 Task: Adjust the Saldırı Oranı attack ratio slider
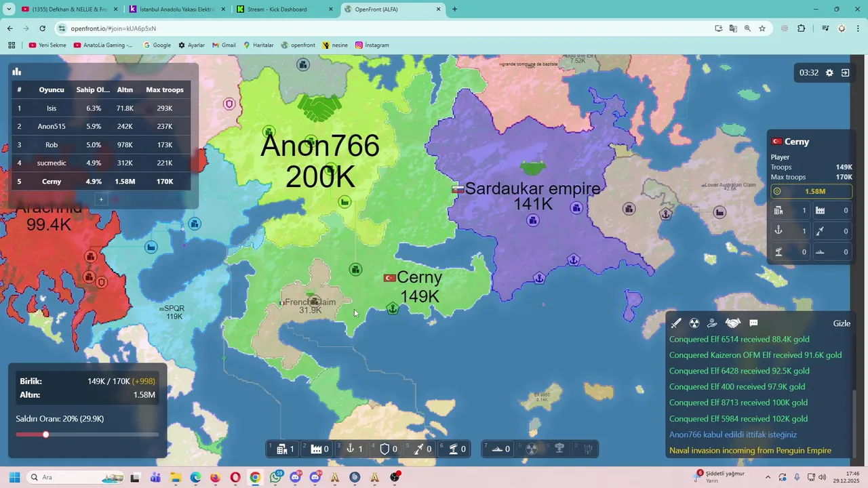[x=87, y=434]
